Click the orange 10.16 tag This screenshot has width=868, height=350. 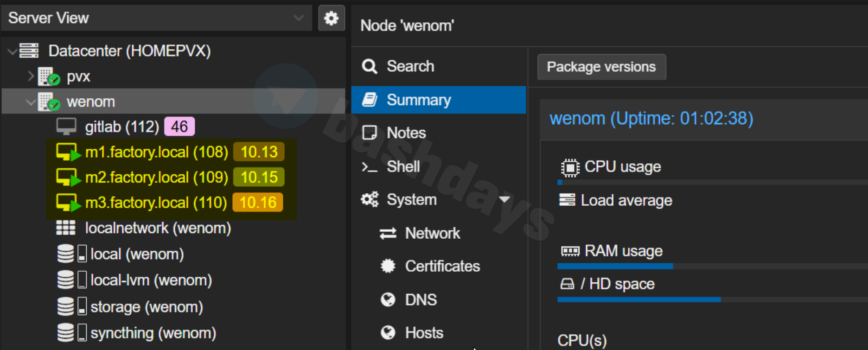coord(258,203)
